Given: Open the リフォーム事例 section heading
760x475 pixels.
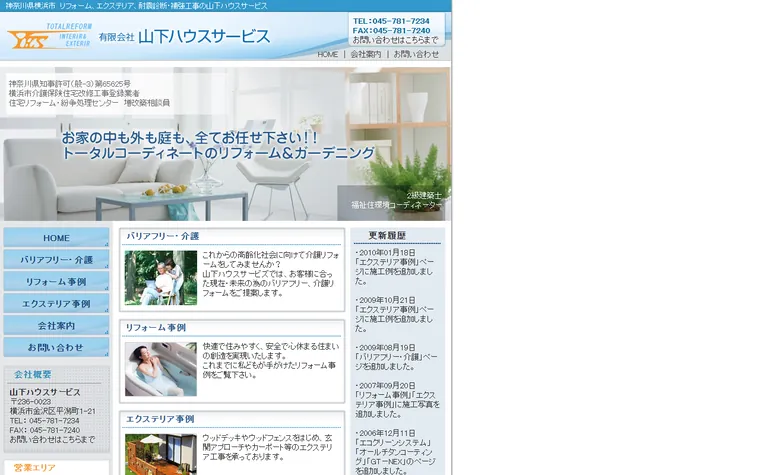Looking at the screenshot, I should pyautogui.click(x=156, y=328).
